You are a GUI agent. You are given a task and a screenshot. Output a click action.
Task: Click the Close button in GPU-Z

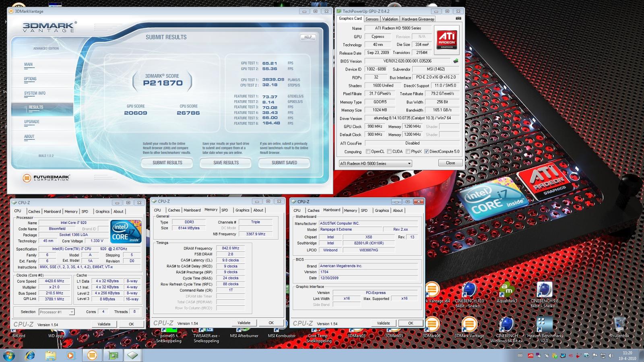(x=450, y=163)
